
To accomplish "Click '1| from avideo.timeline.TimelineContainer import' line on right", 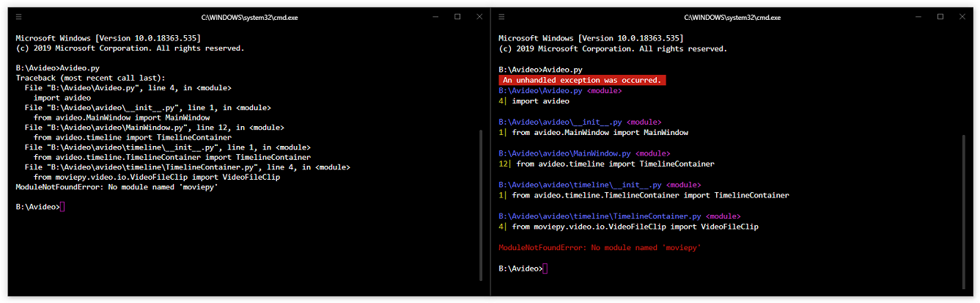I will 644,195.
